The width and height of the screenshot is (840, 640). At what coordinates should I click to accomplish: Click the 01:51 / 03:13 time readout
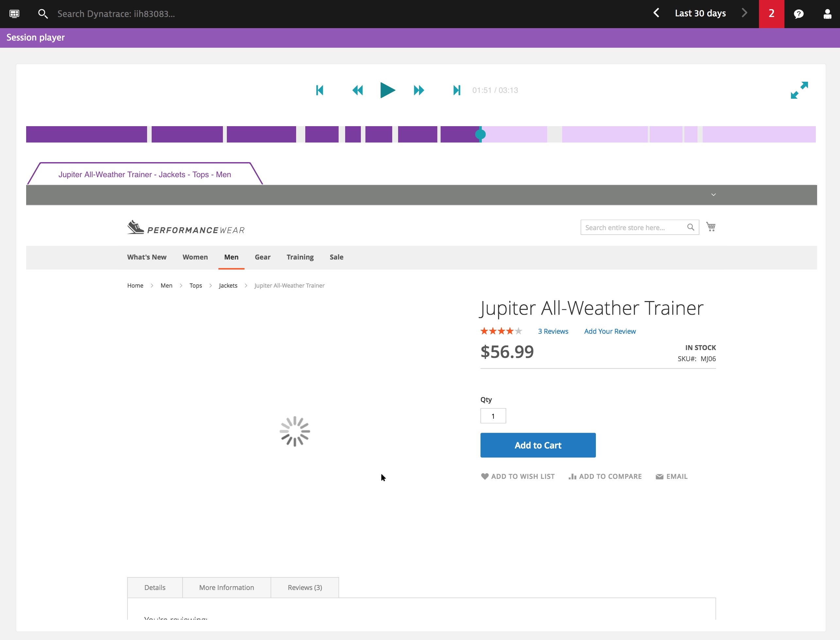pos(495,90)
